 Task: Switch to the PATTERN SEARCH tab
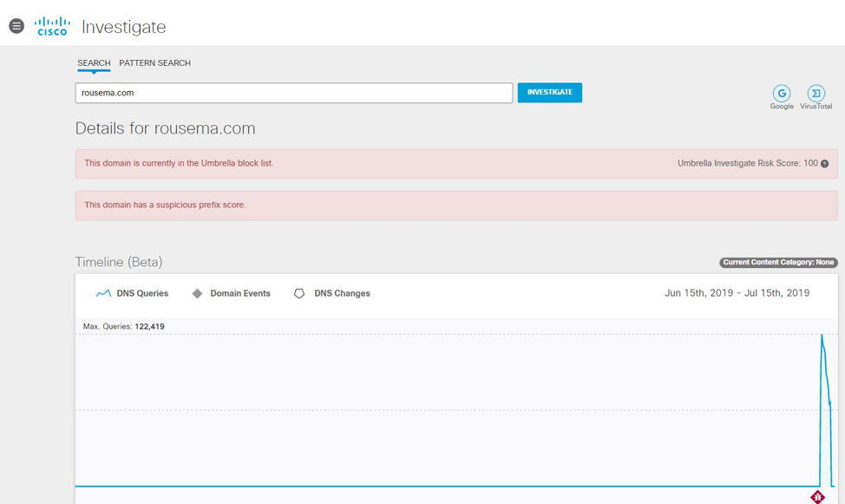154,63
